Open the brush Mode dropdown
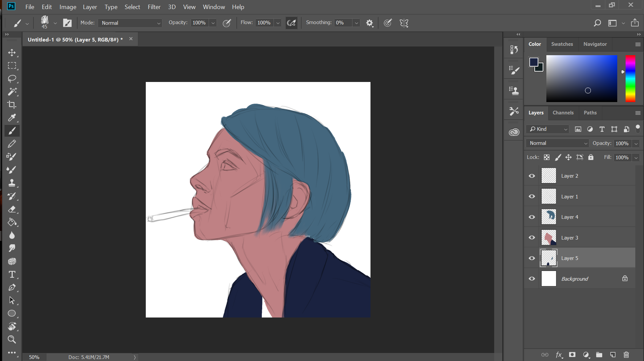The height and width of the screenshot is (361, 644). pyautogui.click(x=130, y=23)
